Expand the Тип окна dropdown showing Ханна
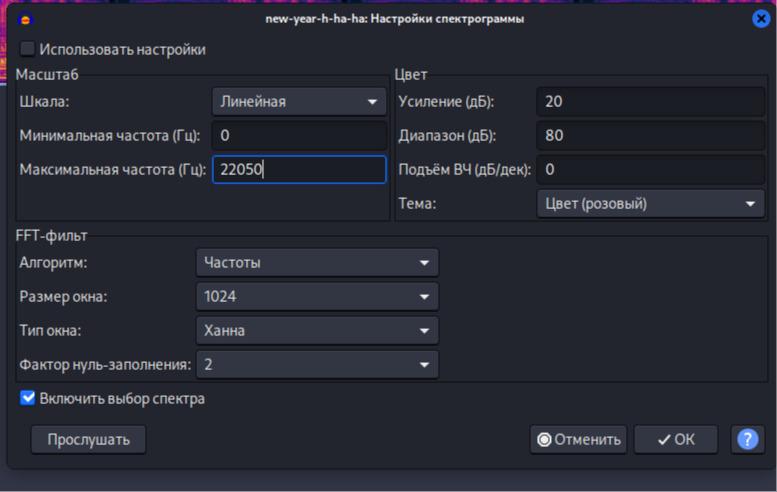This screenshot has width=777, height=492. [x=317, y=330]
